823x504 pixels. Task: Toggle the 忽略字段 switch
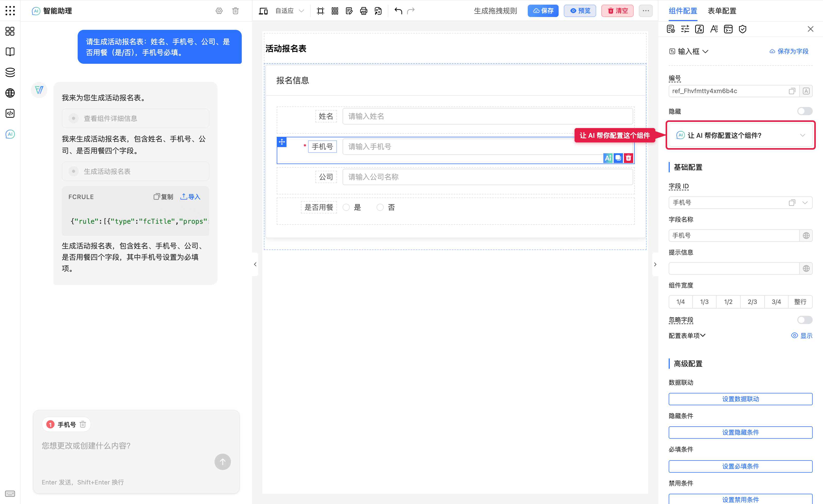[x=805, y=320]
